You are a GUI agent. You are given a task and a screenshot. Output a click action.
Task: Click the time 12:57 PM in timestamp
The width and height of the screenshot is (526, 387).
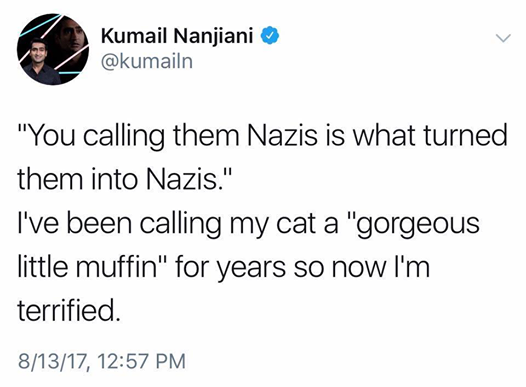point(142,361)
